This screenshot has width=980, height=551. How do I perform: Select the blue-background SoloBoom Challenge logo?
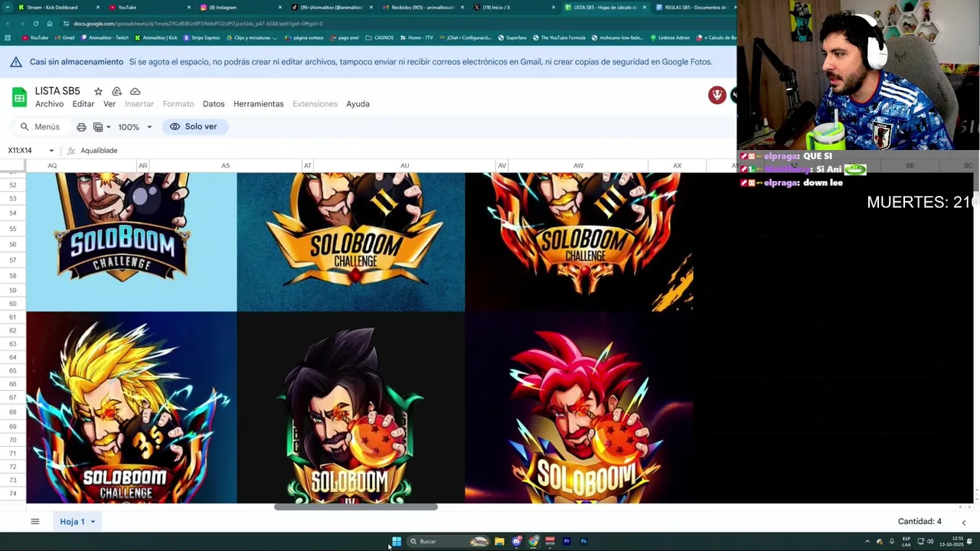point(132,242)
